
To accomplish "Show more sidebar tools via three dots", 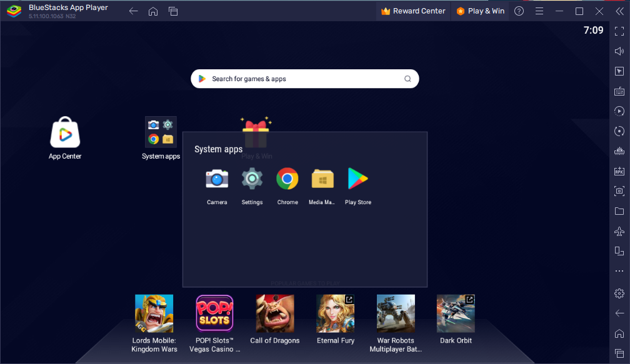I will pos(619,272).
